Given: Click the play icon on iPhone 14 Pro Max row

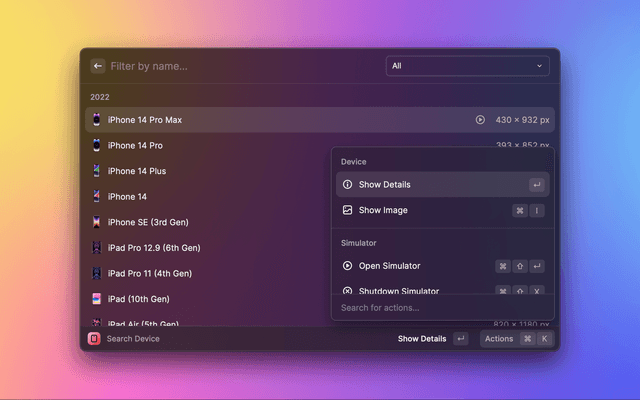Looking at the screenshot, I should click(x=480, y=120).
